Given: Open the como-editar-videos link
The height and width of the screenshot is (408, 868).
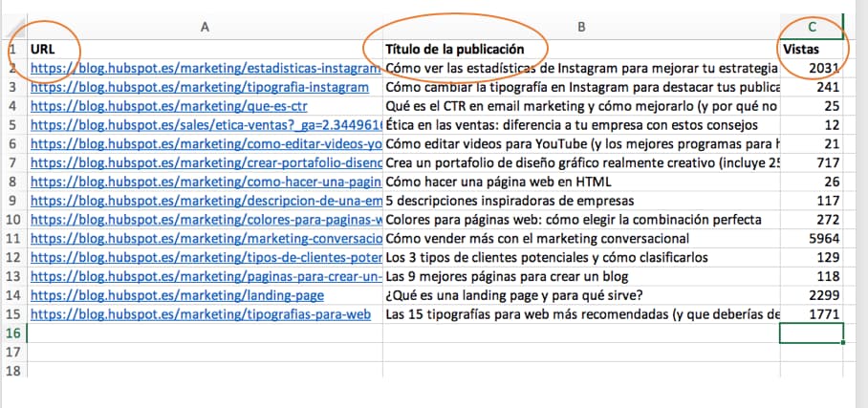Looking at the screenshot, I should pyautogui.click(x=206, y=144).
